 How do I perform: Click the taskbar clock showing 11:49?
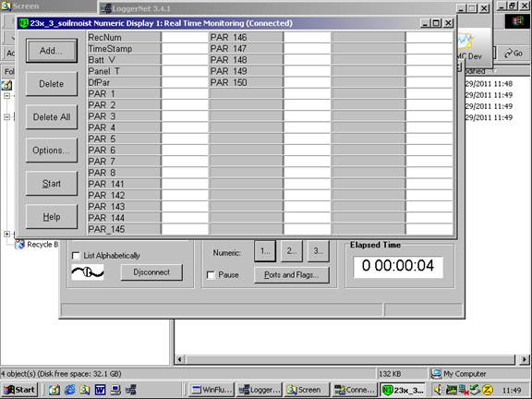coord(512,391)
